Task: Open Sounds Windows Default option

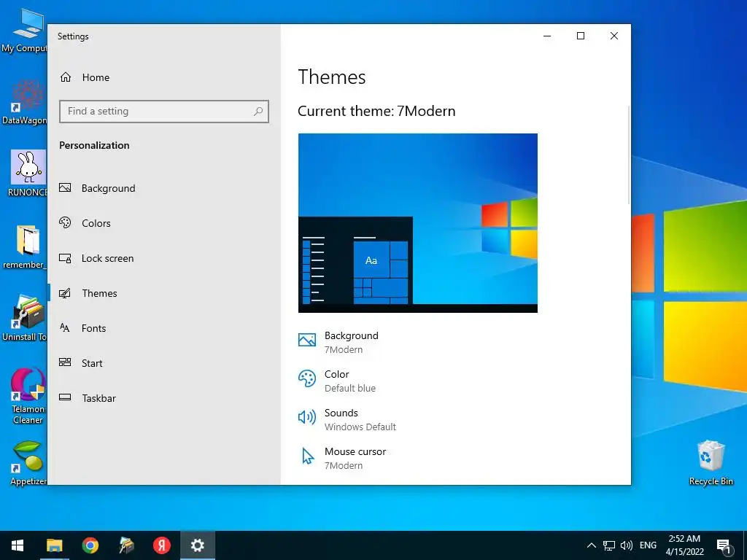Action: 347,419
